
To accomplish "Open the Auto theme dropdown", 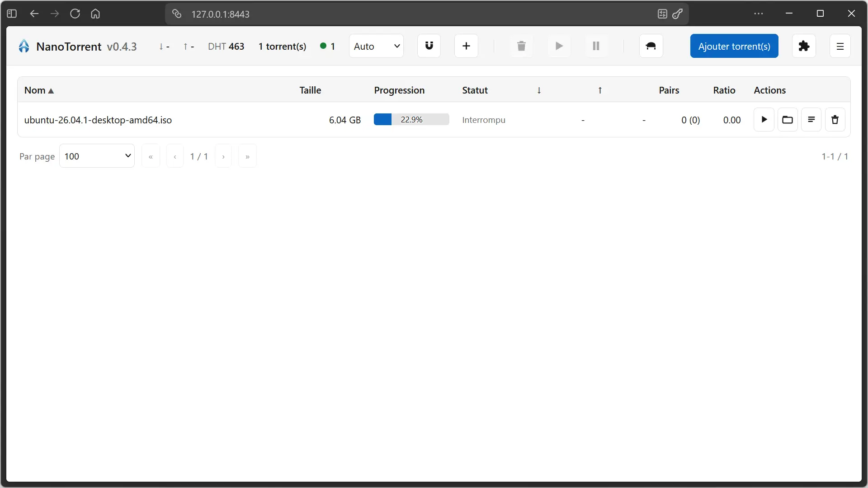I will [376, 46].
